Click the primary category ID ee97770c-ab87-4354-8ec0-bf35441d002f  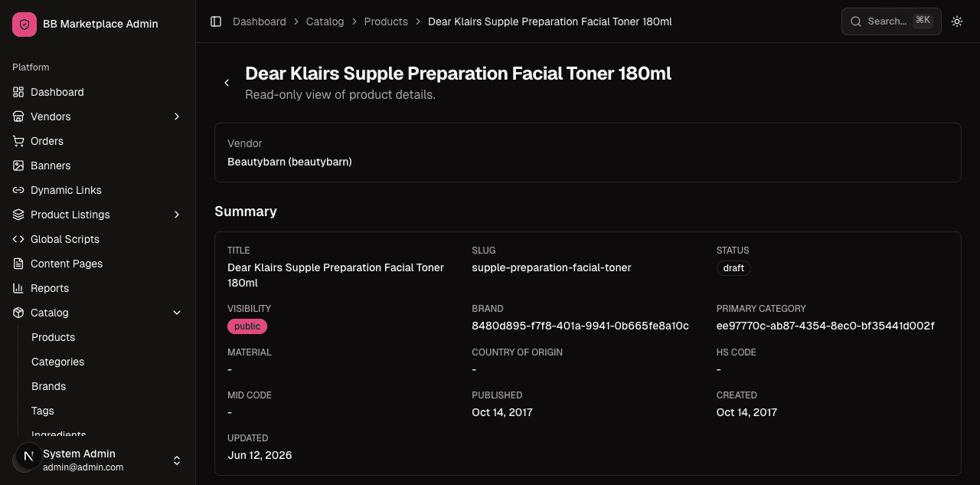coord(825,326)
